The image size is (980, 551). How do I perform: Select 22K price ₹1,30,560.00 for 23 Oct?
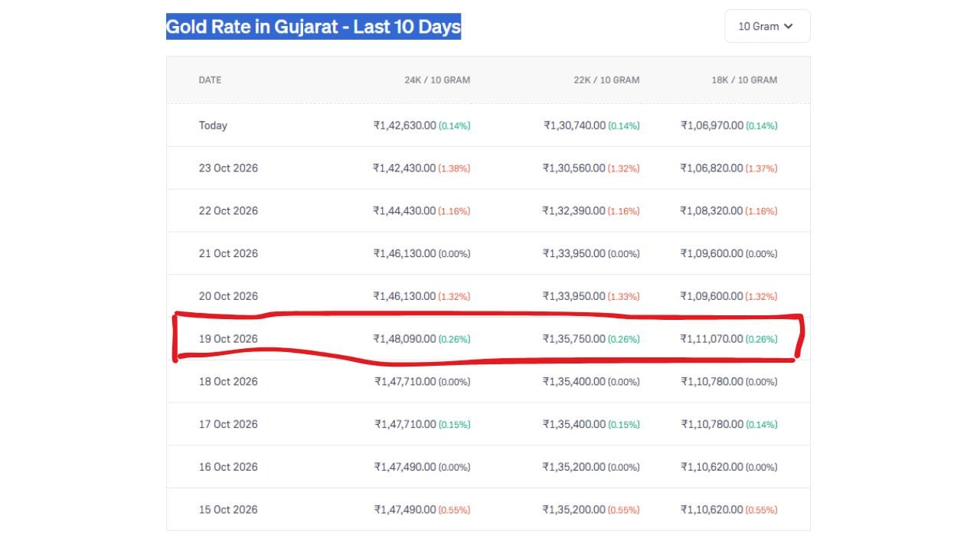click(x=574, y=168)
